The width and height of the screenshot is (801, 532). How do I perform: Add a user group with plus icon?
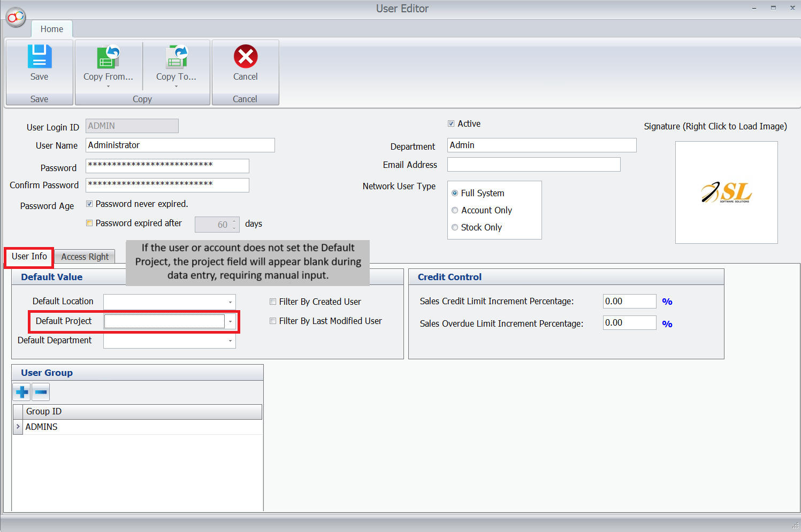[x=22, y=392]
